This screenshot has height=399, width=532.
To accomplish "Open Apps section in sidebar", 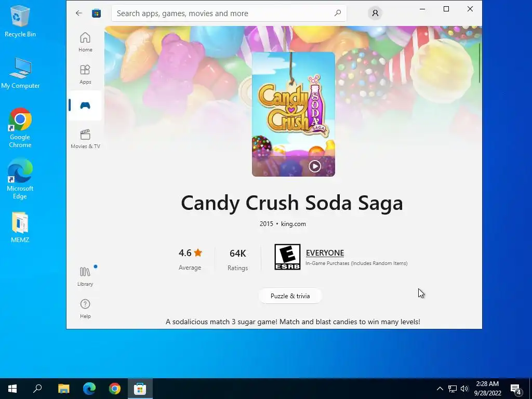I will (85, 74).
